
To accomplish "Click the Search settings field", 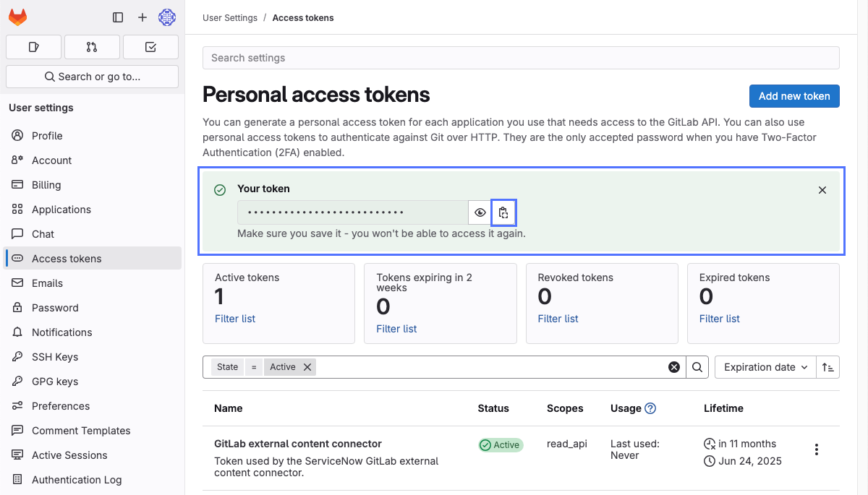I will coord(521,58).
